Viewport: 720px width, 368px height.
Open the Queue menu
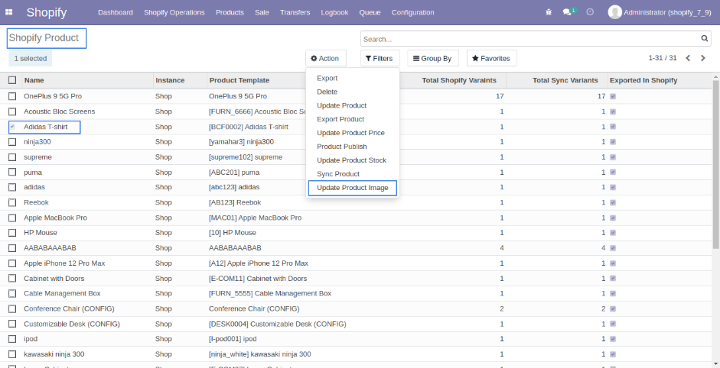click(370, 12)
